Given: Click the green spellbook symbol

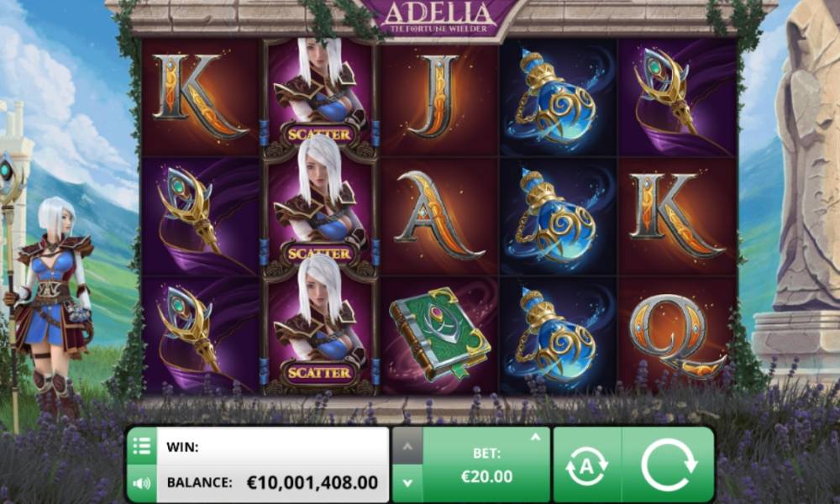Looking at the screenshot, I should [x=439, y=333].
